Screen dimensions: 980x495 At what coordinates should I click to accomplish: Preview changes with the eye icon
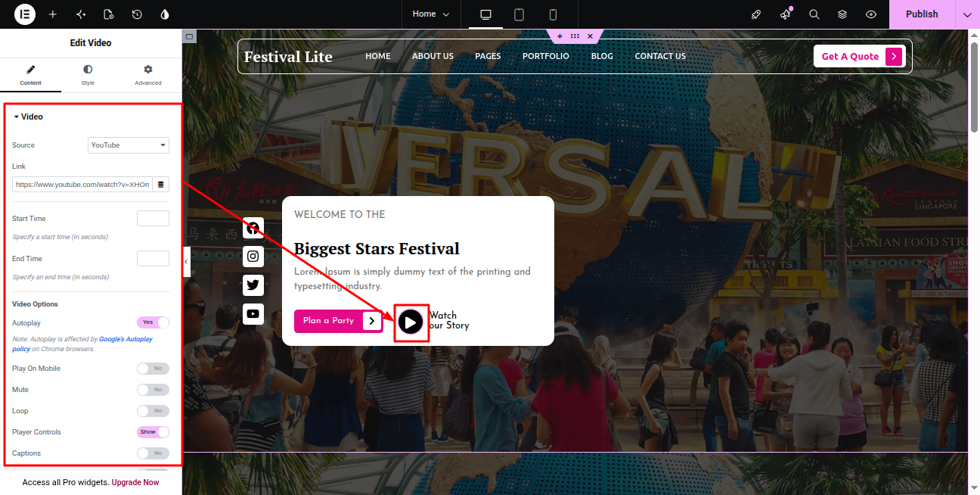871,14
